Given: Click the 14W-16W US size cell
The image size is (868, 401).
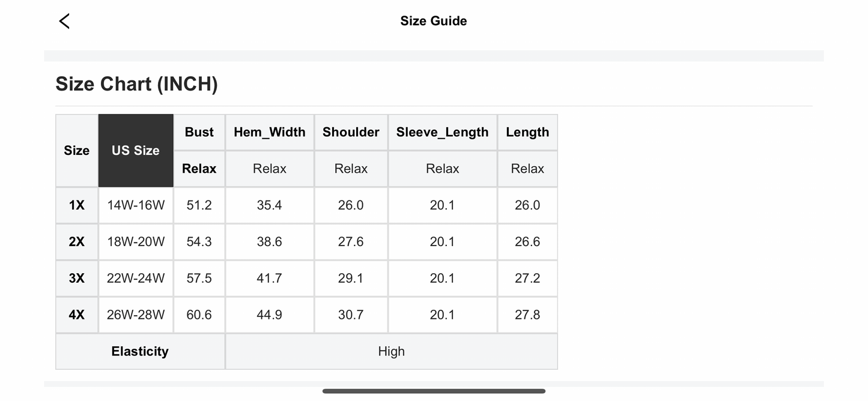Looking at the screenshot, I should tap(136, 205).
